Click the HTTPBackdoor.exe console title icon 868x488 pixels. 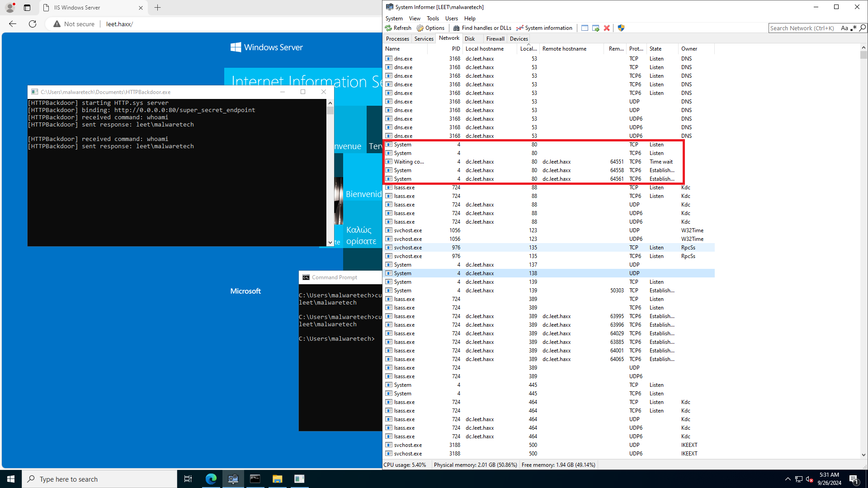tap(34, 92)
